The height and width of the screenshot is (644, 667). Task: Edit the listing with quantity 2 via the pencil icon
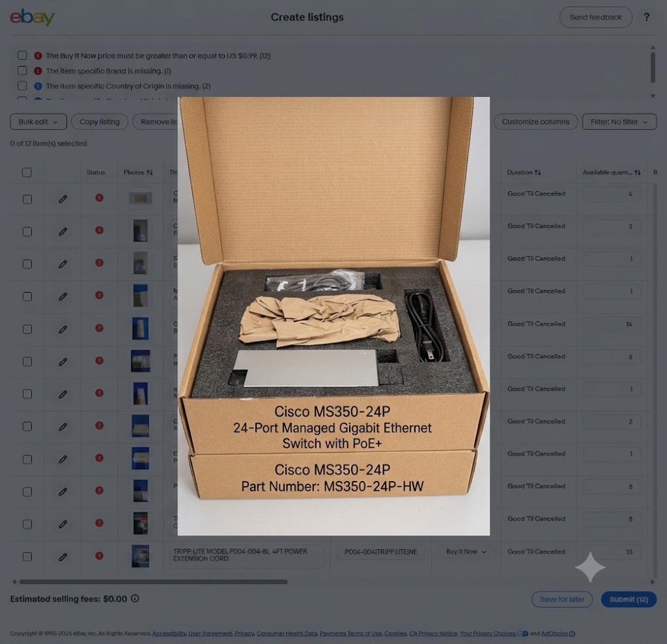tap(63, 426)
